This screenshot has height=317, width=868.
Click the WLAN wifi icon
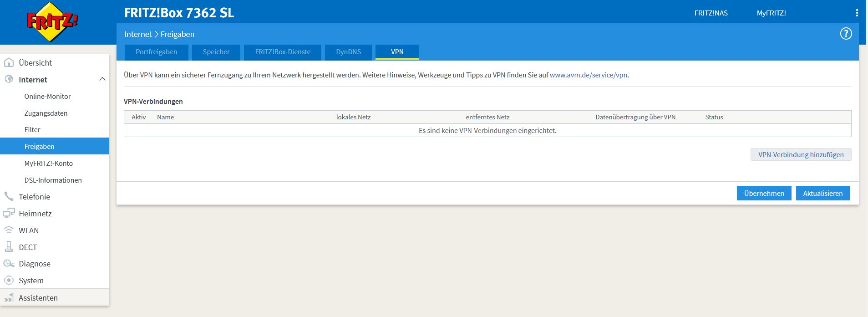[x=9, y=230]
